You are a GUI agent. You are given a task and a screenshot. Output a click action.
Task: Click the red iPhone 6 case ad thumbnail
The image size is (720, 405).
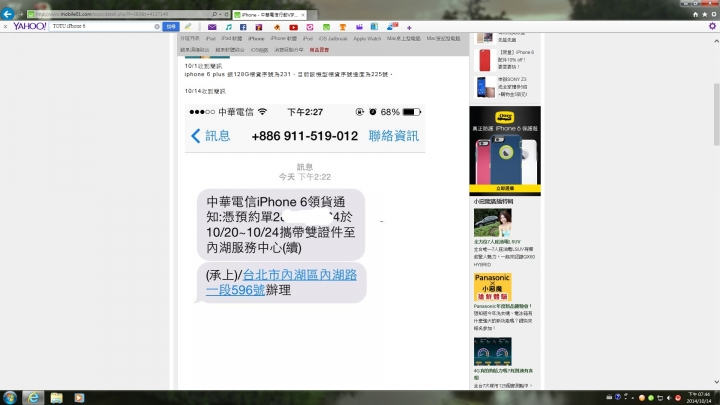coord(484,60)
